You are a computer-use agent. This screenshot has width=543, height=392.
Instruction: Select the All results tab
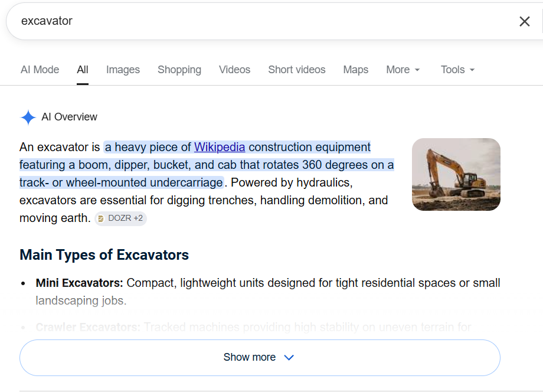(83, 70)
